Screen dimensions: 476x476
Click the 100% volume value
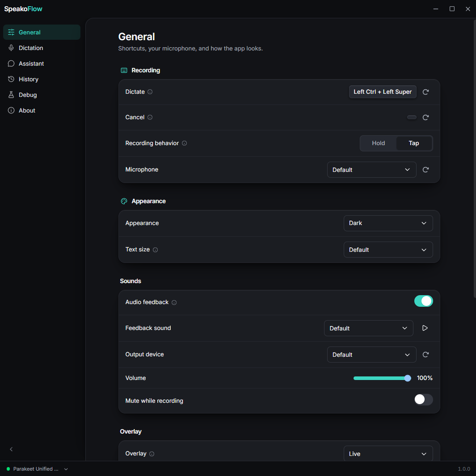pos(424,378)
